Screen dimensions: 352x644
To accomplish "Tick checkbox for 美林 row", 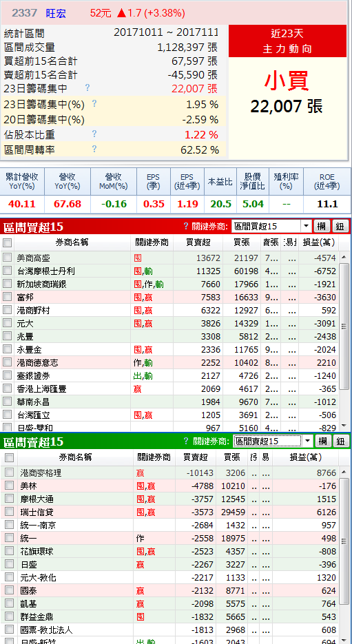I will pyautogui.click(x=9, y=486).
